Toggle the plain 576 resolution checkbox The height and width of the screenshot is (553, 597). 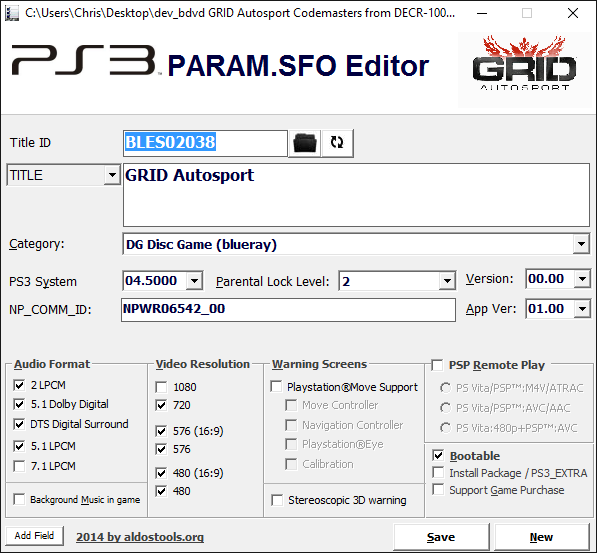click(x=161, y=449)
